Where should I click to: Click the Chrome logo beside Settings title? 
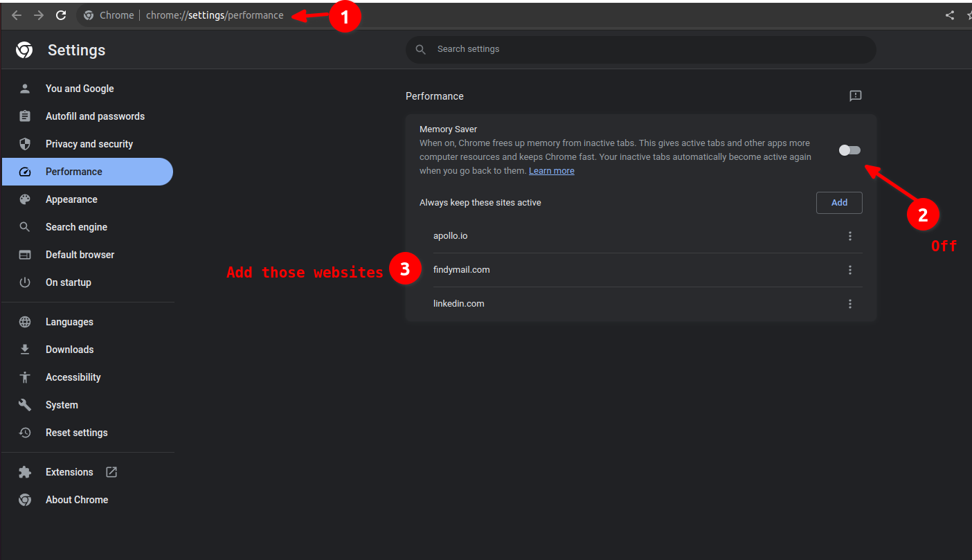pos(24,50)
